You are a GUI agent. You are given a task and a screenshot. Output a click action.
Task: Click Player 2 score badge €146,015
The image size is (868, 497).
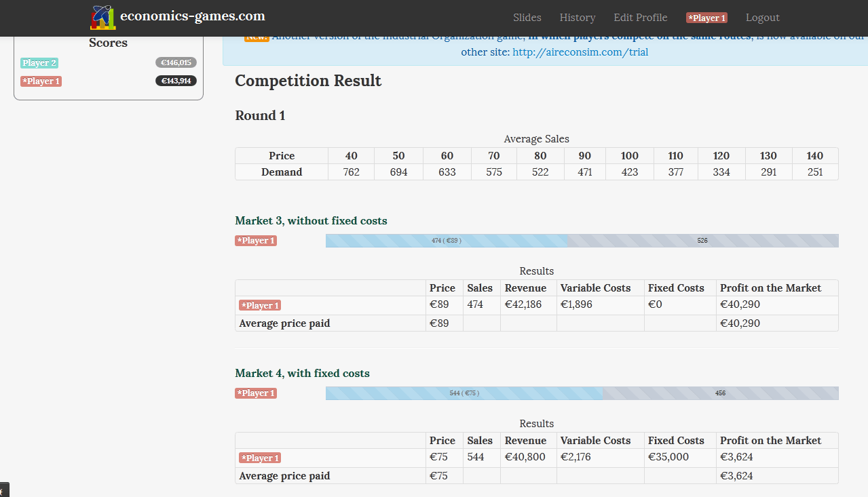click(x=176, y=62)
